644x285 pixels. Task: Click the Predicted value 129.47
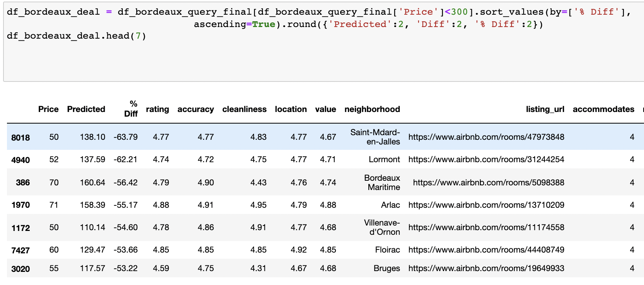point(93,250)
